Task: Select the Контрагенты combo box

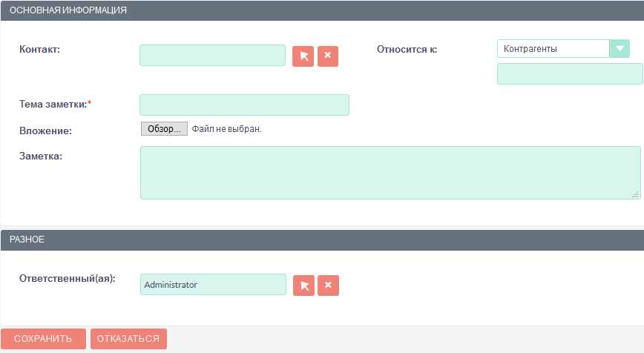Action: point(553,49)
